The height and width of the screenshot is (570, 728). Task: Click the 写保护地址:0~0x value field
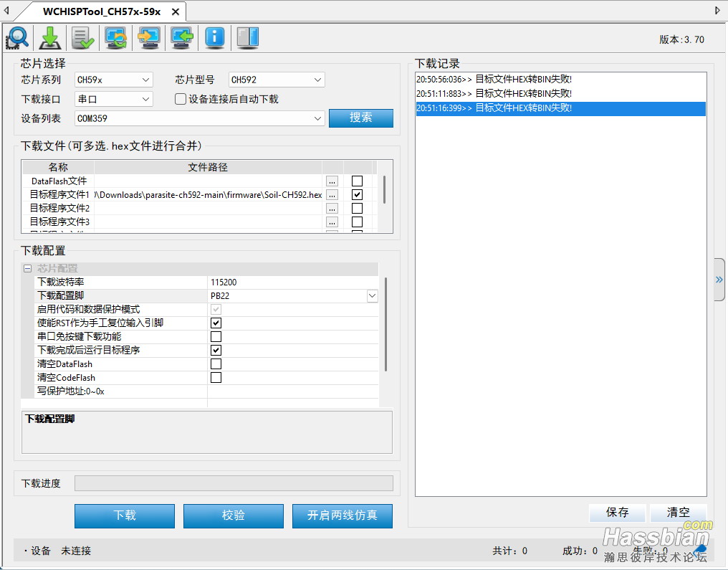click(x=292, y=391)
